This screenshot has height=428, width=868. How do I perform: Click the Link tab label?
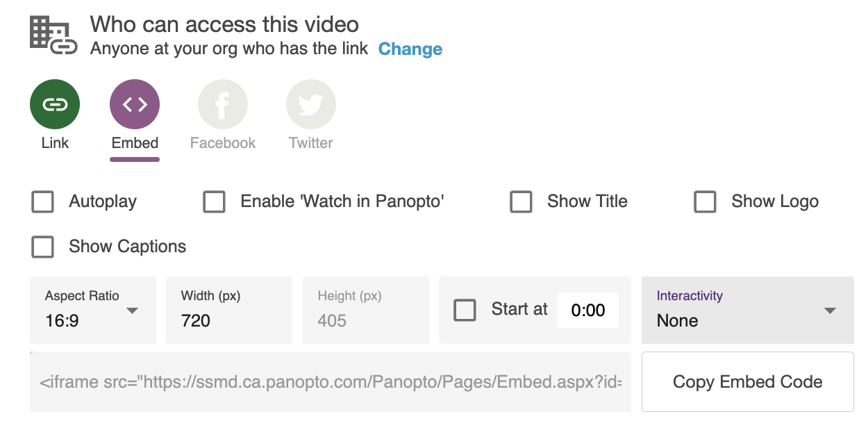tap(55, 143)
